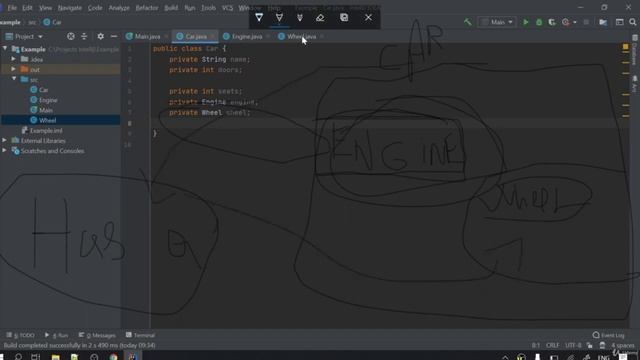Open the VCS menu
The image size is (640, 360).
click(x=227, y=8)
